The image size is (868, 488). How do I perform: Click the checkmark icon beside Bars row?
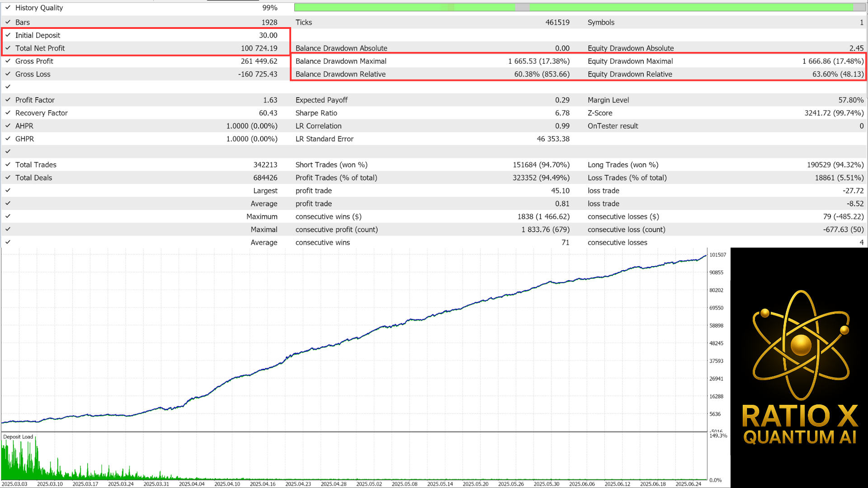click(8, 22)
